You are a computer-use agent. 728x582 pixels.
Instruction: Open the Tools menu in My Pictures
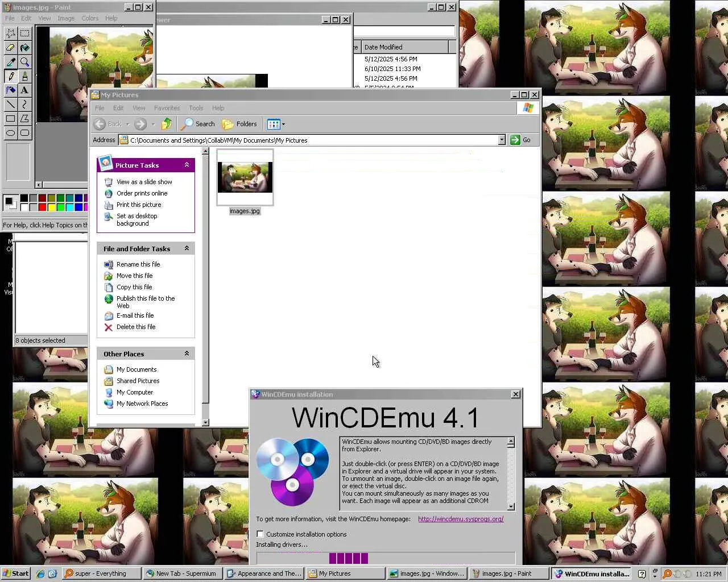click(x=196, y=108)
